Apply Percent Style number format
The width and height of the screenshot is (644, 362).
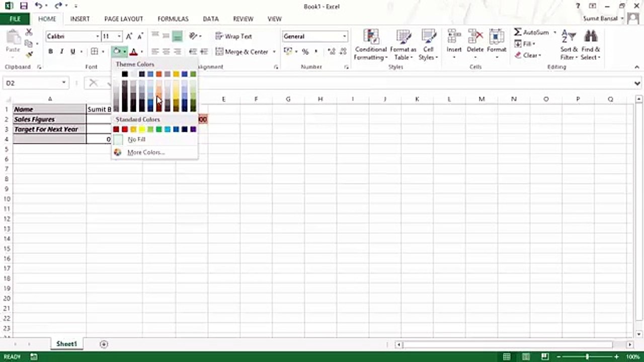coord(305,51)
